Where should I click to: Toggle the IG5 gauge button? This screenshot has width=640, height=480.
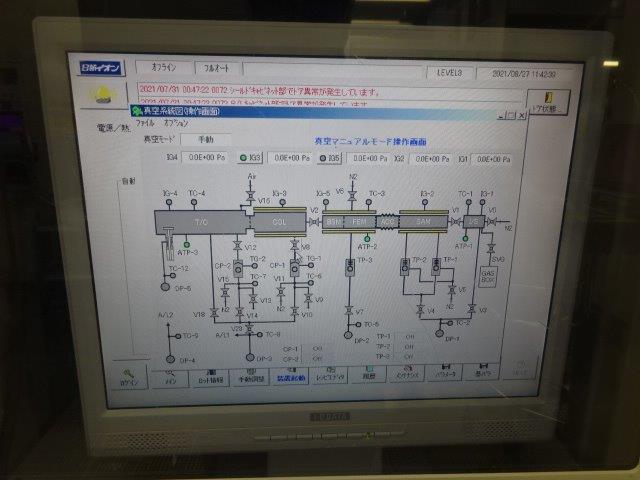pos(329,158)
